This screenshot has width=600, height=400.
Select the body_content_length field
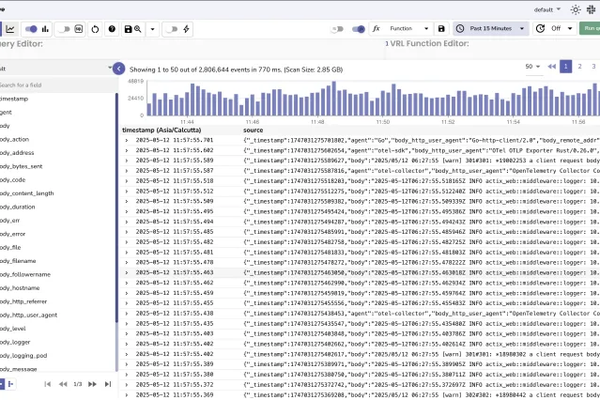[27, 193]
